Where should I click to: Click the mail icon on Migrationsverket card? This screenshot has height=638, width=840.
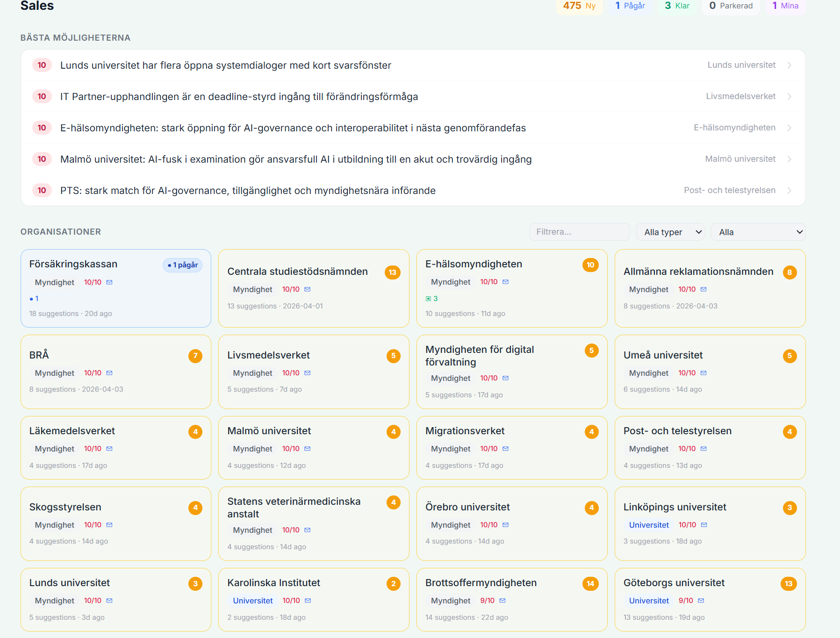[x=506, y=449]
